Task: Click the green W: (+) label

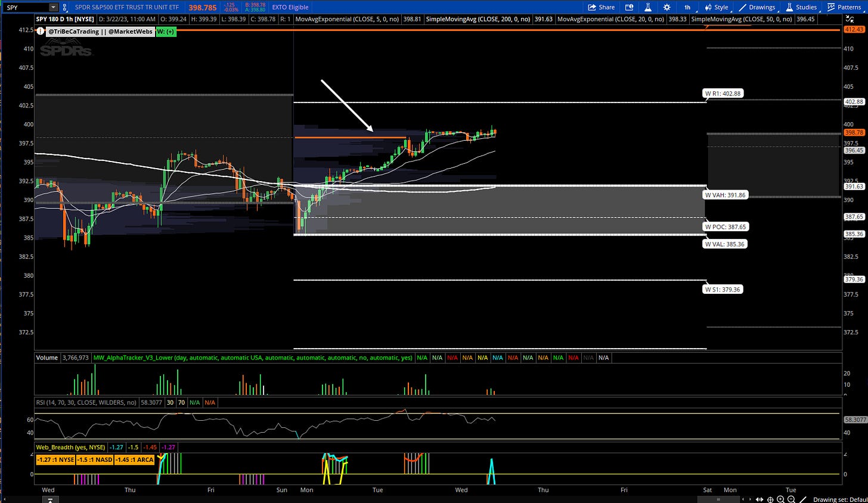Action: pos(166,31)
